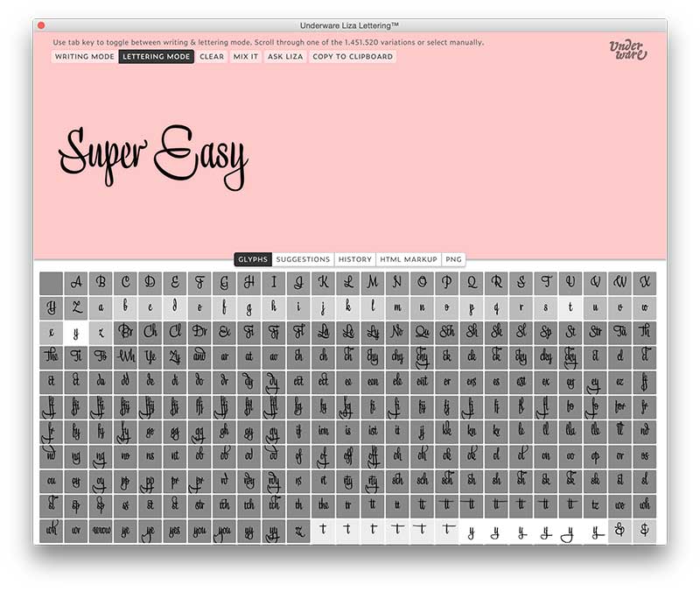This screenshot has width=700, height=592.
Task: Show the History tab
Action: (x=355, y=259)
